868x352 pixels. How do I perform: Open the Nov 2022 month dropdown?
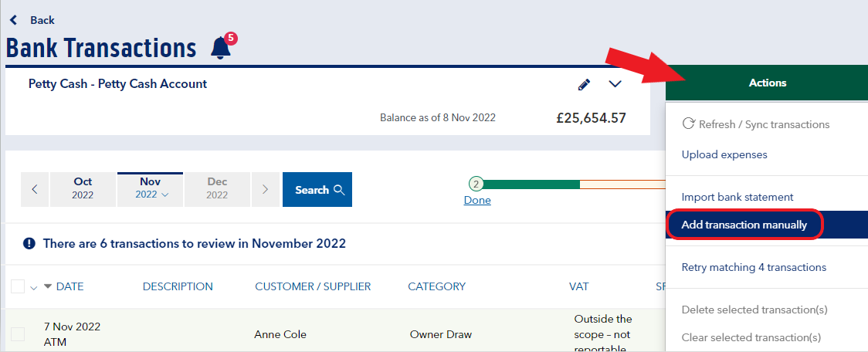[150, 189]
